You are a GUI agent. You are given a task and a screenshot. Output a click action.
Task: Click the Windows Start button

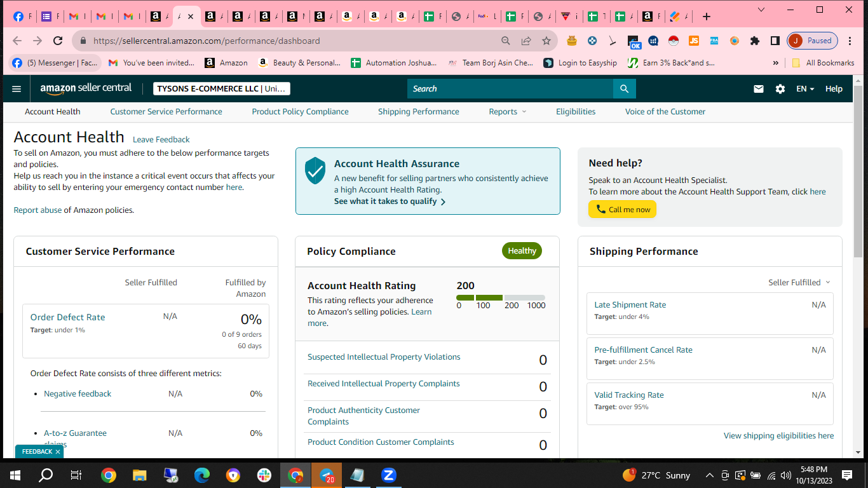(15, 475)
